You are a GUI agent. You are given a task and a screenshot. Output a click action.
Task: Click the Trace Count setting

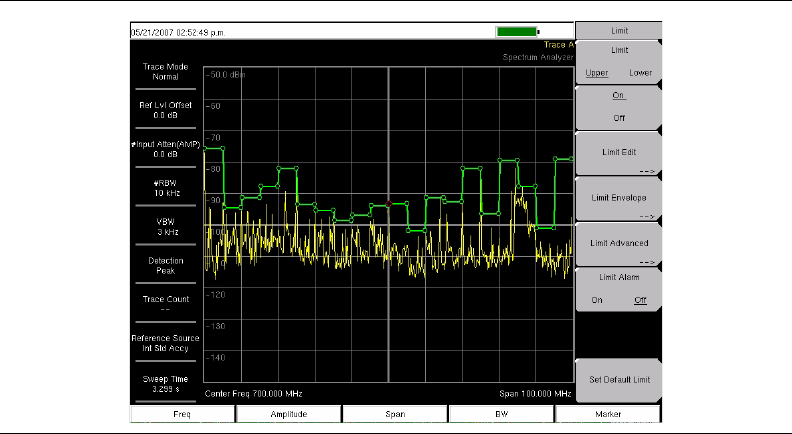pyautogui.click(x=165, y=304)
